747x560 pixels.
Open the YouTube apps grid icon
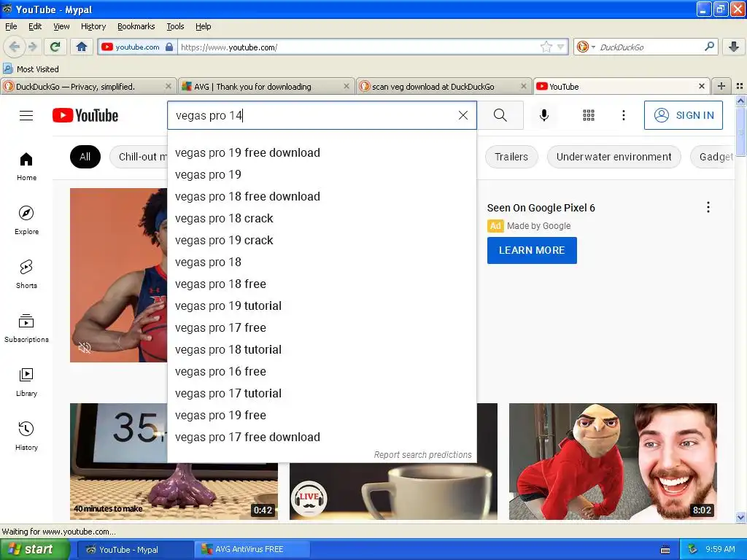click(x=589, y=115)
